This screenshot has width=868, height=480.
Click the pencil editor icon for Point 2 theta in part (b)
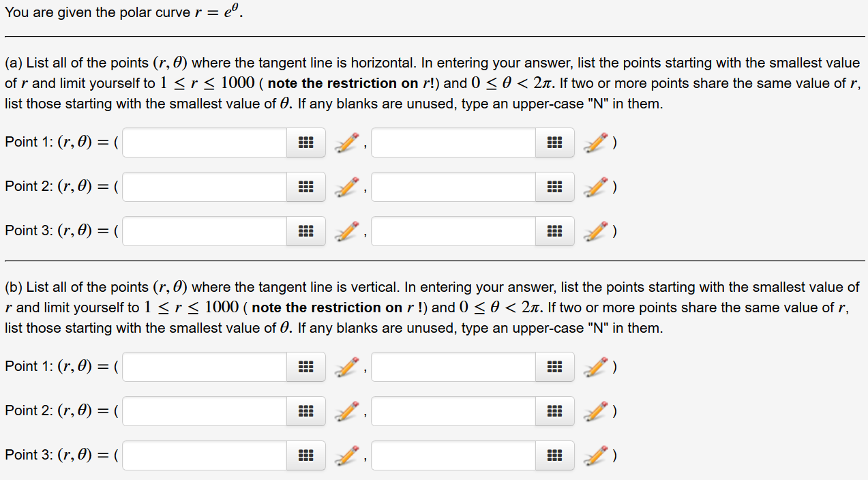click(595, 411)
